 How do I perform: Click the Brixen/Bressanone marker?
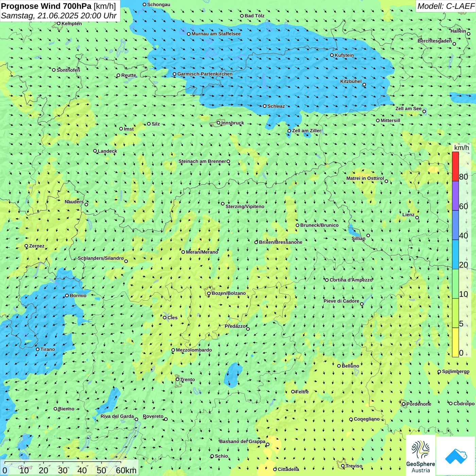click(256, 242)
